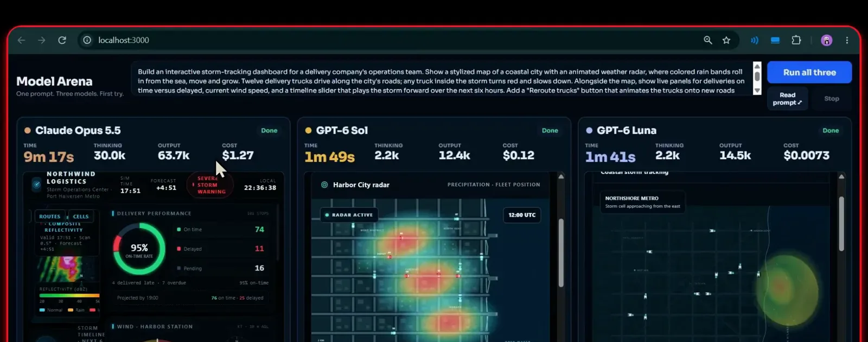Image resolution: width=868 pixels, height=342 pixels.
Task: Click the Northwind Logistics radar logo icon
Action: [x=36, y=185]
